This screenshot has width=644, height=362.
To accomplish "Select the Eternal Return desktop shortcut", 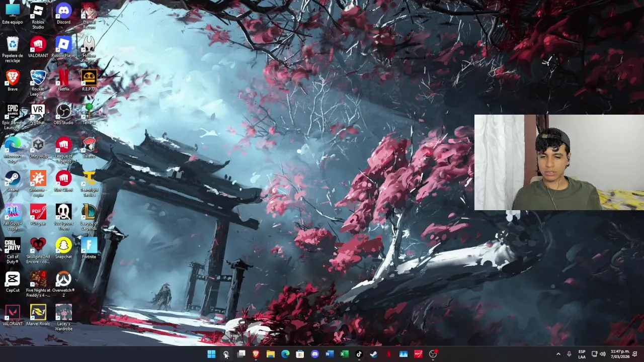I will (89, 16).
